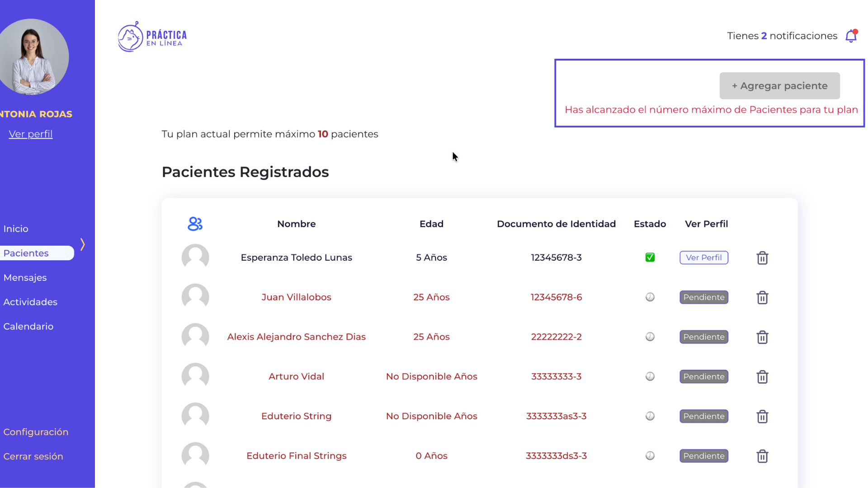This screenshot has width=868, height=488.
Task: Click trash icon for Juan Villalobos
Action: (762, 298)
